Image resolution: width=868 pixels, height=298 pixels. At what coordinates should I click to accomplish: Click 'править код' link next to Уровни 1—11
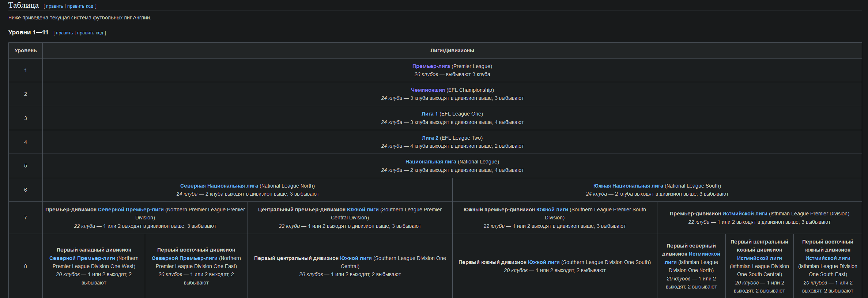(x=90, y=33)
